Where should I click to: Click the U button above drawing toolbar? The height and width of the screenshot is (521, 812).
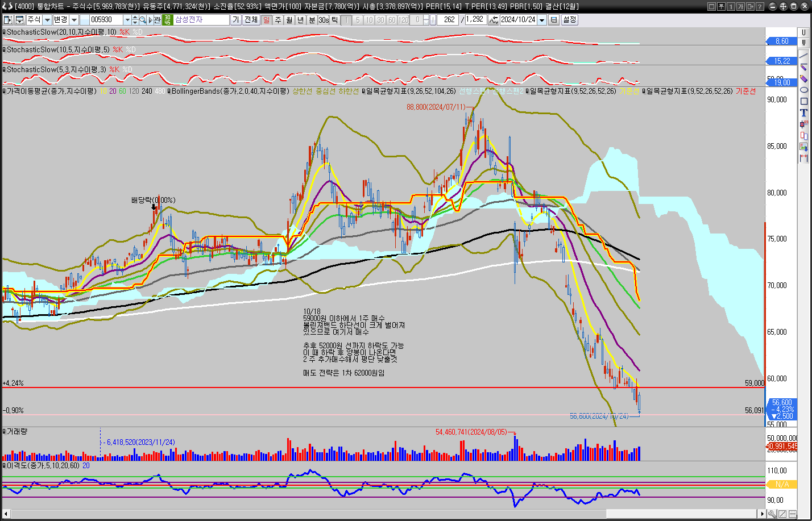coord(803,33)
